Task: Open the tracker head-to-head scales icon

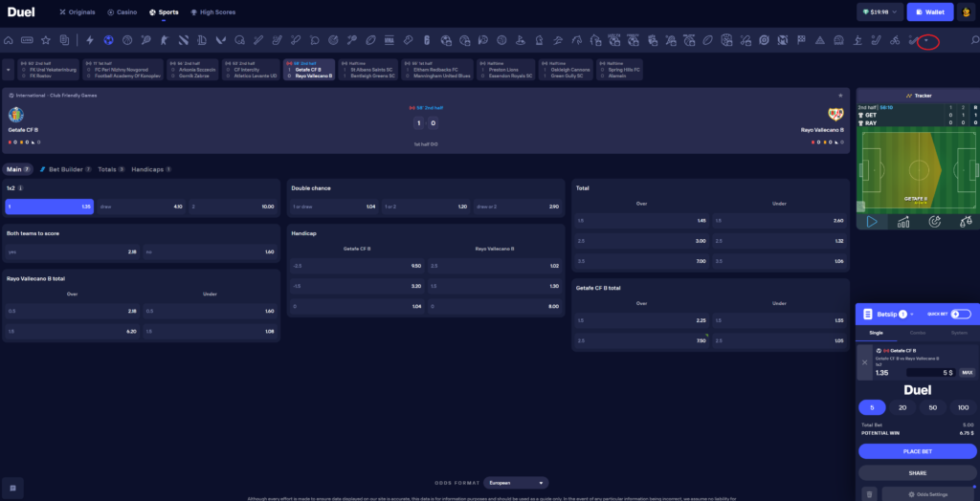Action: click(x=966, y=222)
